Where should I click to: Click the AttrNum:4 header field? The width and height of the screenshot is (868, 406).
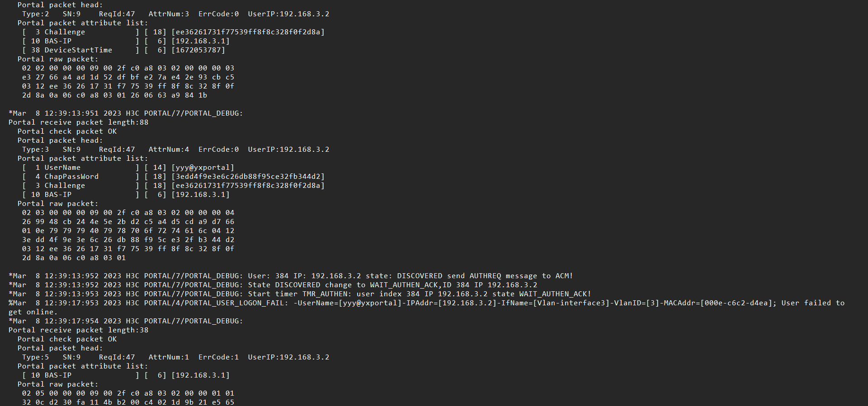tap(169, 149)
